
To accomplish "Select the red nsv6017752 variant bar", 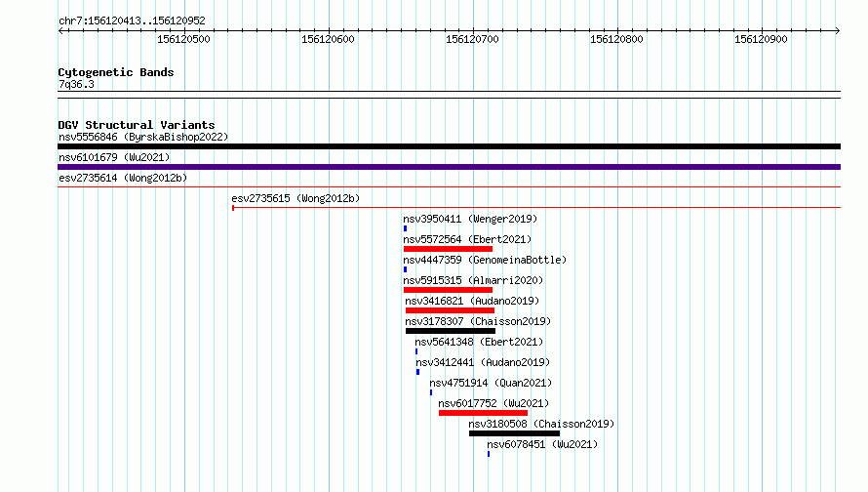I will point(484,413).
